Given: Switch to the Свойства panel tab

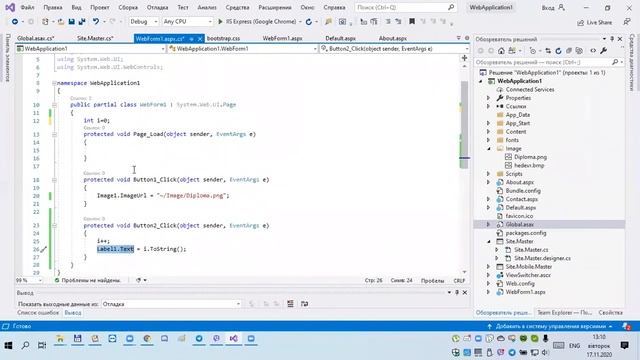Looking at the screenshot, I should (x=610, y=313).
